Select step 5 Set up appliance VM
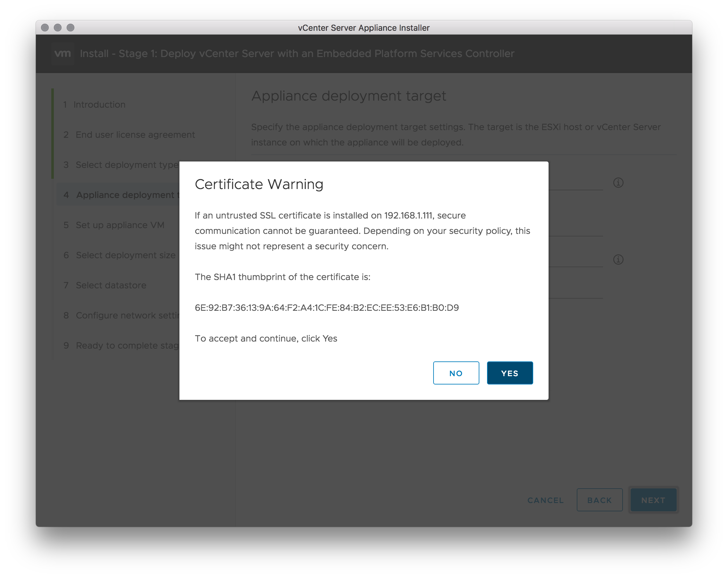Image resolution: width=728 pixels, height=578 pixels. tap(114, 225)
